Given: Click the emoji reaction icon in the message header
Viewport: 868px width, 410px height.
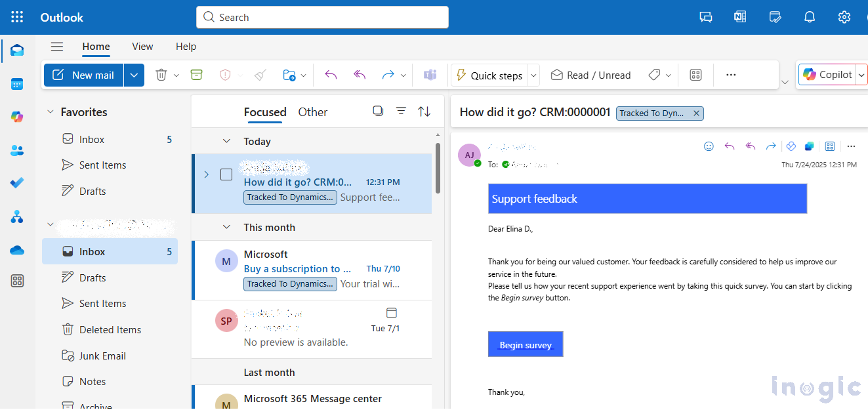Looking at the screenshot, I should pyautogui.click(x=709, y=146).
